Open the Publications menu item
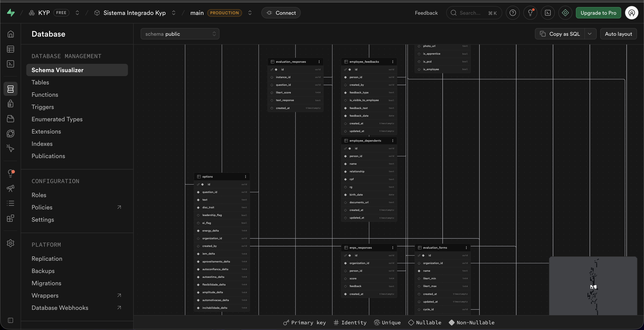Image resolution: width=644 pixels, height=330 pixels. 77,156
